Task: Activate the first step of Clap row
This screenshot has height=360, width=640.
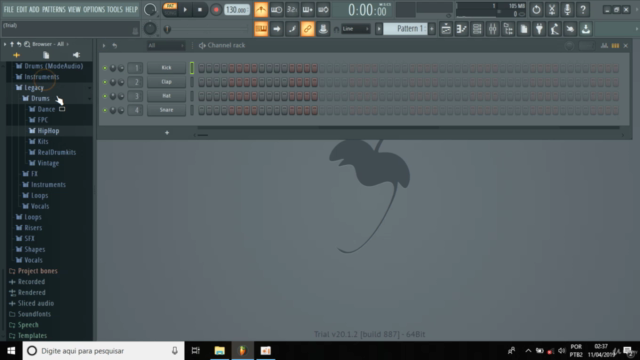Action: click(201, 82)
